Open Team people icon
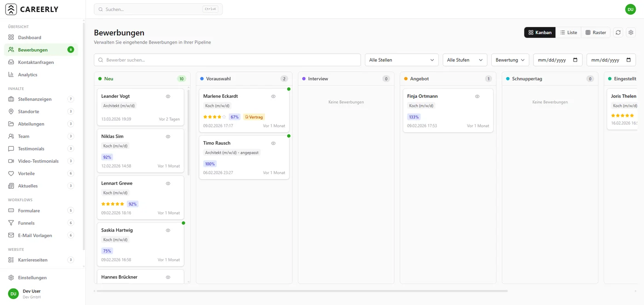644x305 pixels. pos(11,136)
